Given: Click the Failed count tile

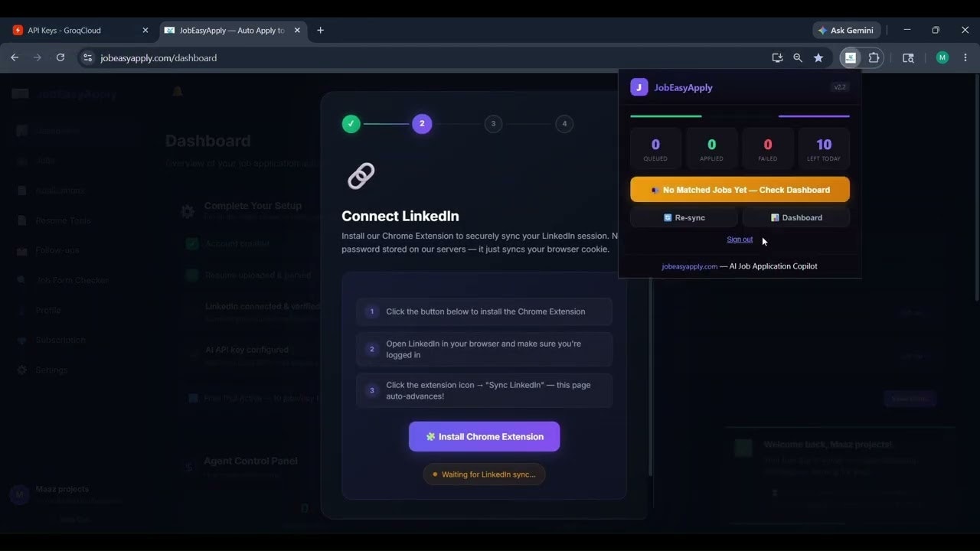Looking at the screenshot, I should (768, 148).
